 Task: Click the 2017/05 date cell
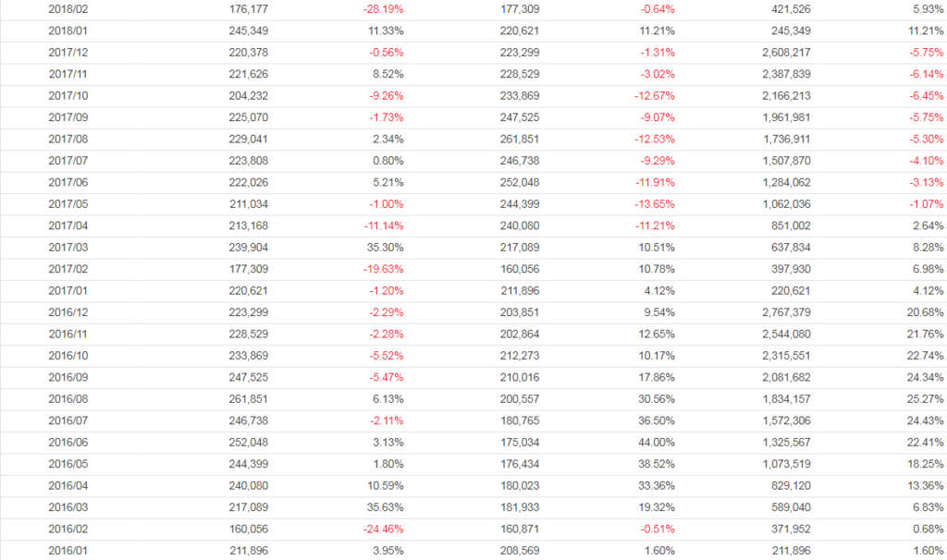pyautogui.click(x=68, y=204)
